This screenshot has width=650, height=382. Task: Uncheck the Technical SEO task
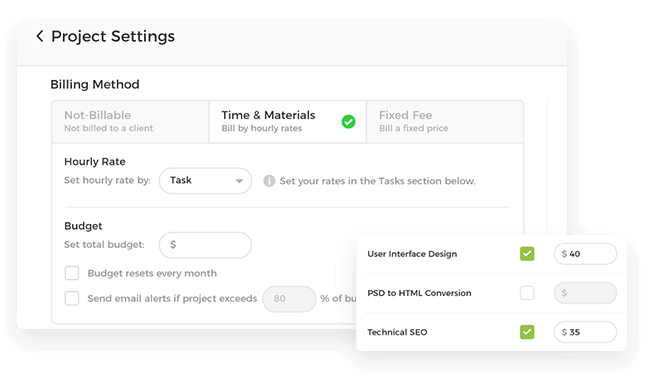pyautogui.click(x=527, y=332)
